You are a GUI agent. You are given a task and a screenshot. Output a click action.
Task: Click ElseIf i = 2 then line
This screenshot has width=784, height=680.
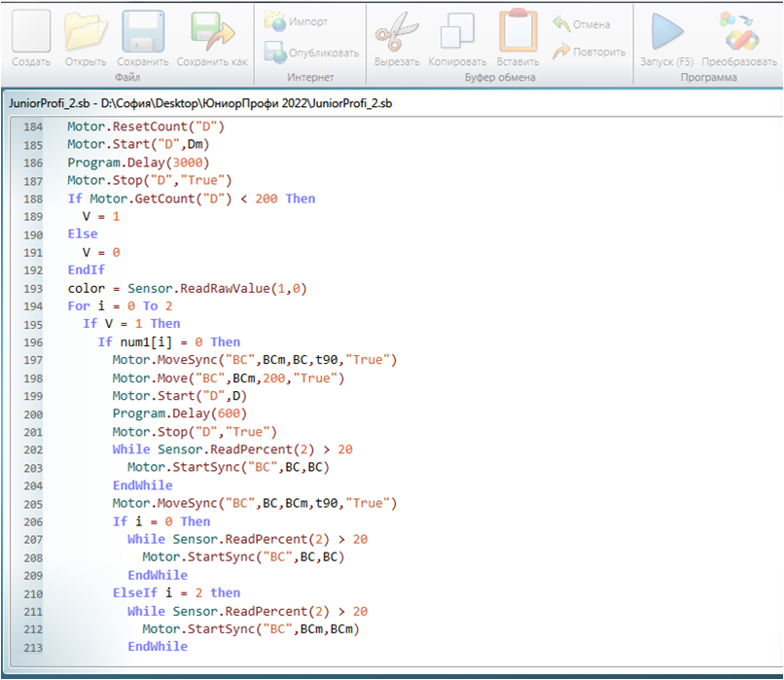pos(176,593)
